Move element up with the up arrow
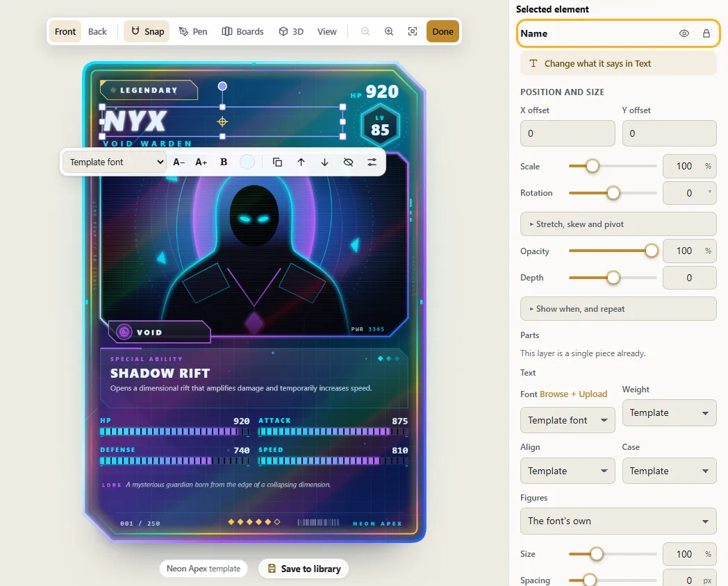The height and width of the screenshot is (586, 728). point(301,162)
